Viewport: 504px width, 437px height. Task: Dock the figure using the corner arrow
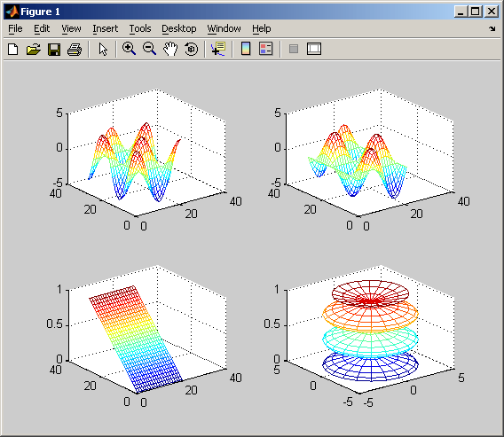click(x=492, y=29)
